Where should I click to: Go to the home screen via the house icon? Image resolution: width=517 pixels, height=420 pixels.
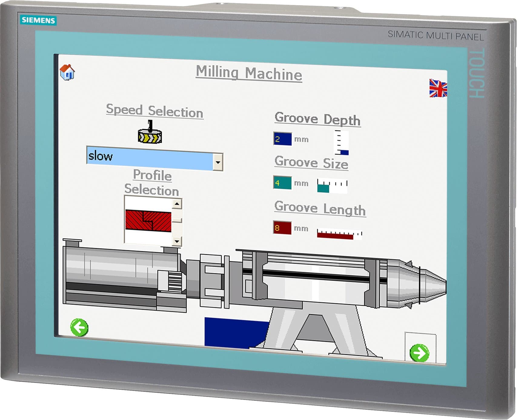click(67, 72)
